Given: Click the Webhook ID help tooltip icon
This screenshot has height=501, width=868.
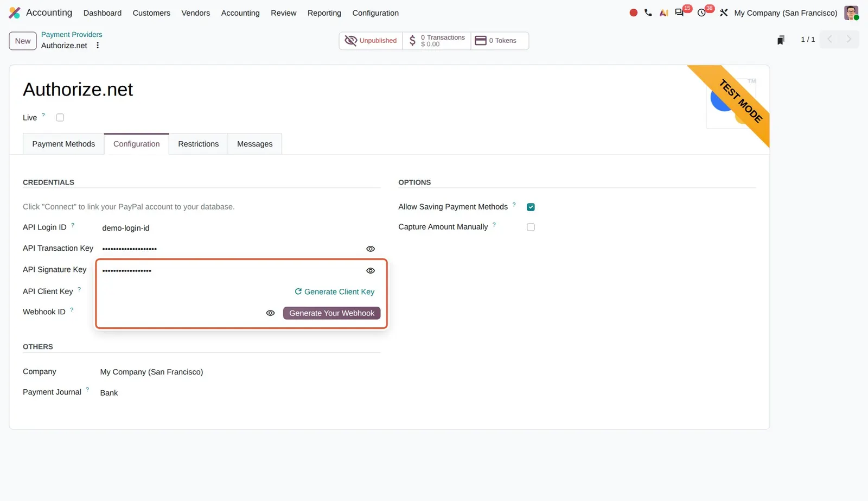Looking at the screenshot, I should pyautogui.click(x=72, y=310).
